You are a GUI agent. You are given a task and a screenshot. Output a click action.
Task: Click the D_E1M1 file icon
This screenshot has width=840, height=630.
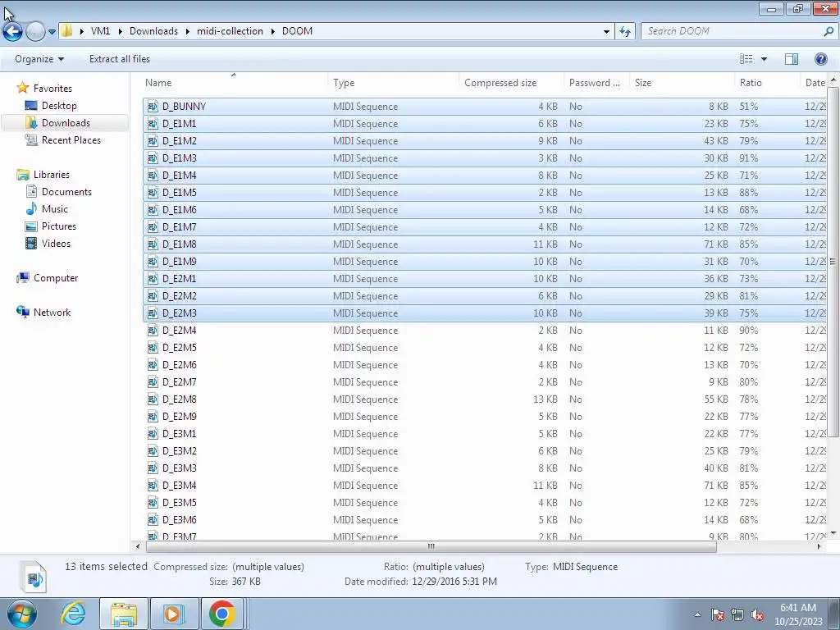tap(153, 123)
